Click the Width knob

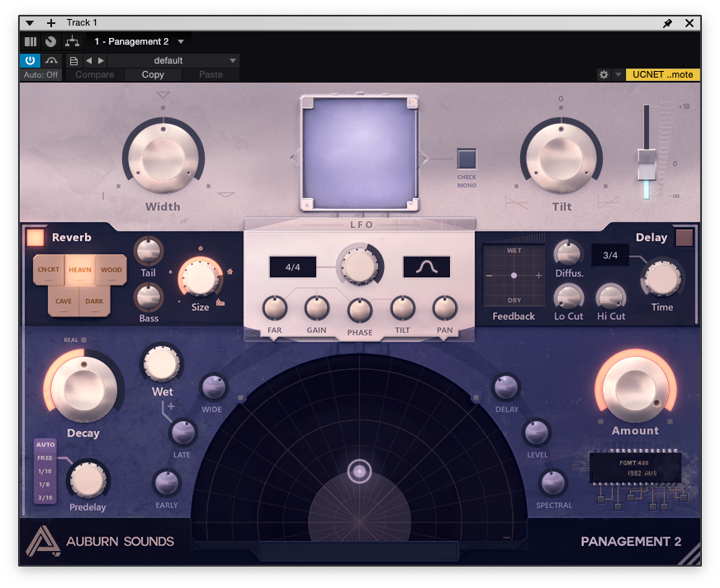click(163, 157)
